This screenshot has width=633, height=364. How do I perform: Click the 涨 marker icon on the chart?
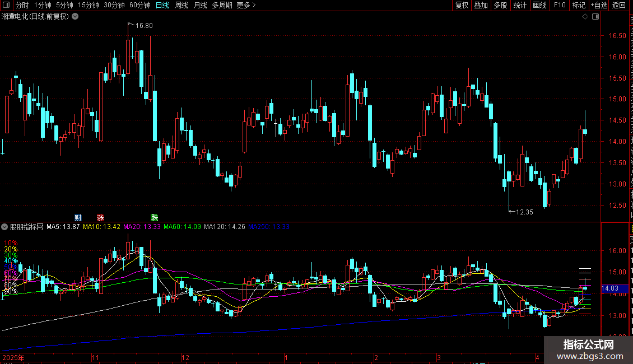click(100, 217)
